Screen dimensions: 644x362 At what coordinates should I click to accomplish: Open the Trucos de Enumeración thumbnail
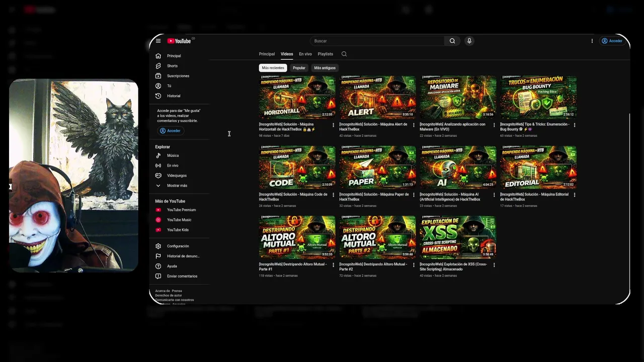pos(538,97)
